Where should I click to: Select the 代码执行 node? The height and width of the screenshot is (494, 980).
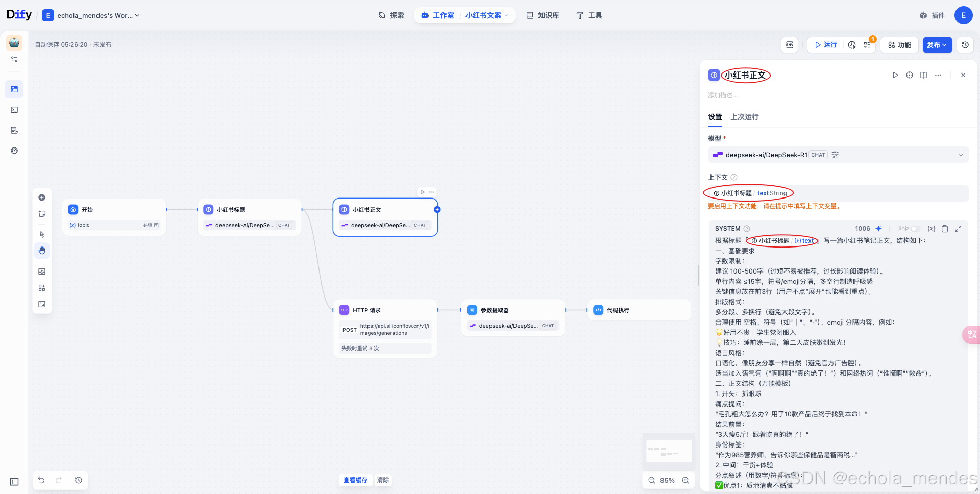click(640, 310)
